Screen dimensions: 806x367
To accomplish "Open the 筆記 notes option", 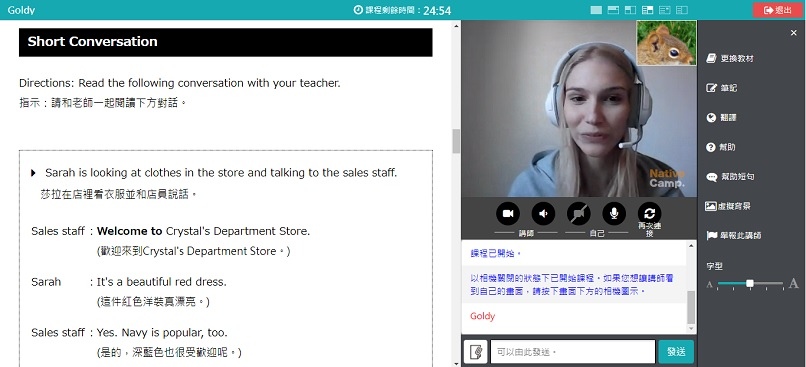I will point(722,88).
